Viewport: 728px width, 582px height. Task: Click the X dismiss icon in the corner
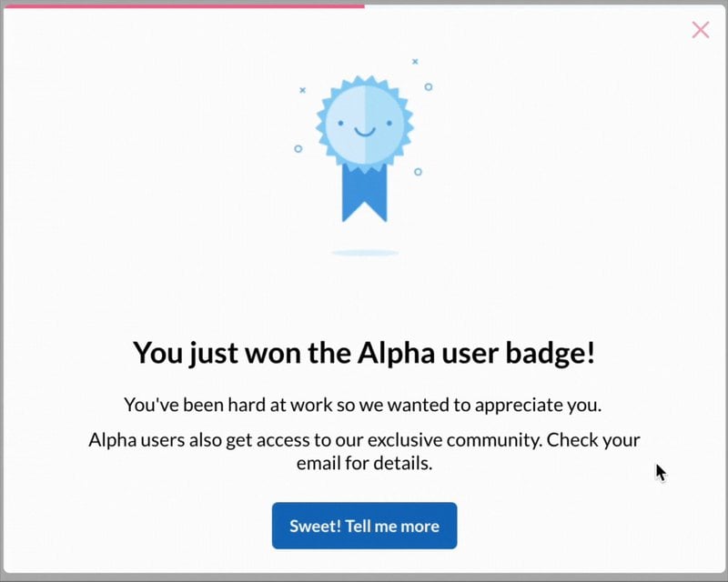click(701, 30)
